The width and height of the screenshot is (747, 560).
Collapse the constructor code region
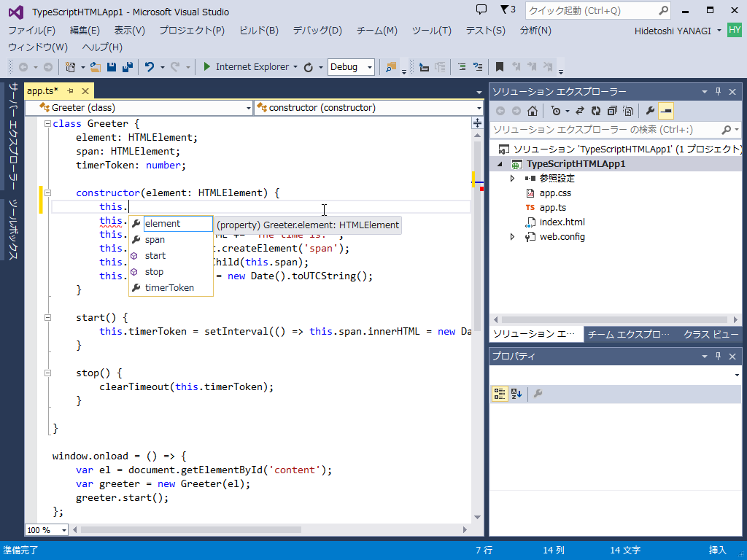(47, 192)
